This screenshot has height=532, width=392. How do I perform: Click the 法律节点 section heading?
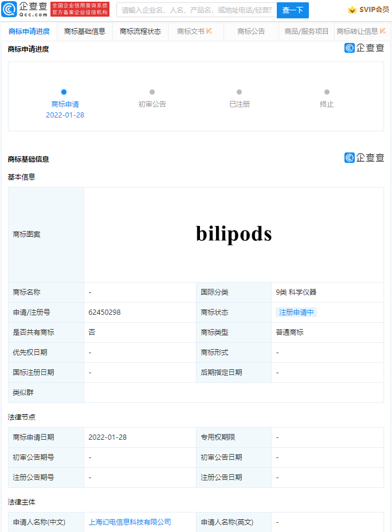pyautogui.click(x=21, y=417)
